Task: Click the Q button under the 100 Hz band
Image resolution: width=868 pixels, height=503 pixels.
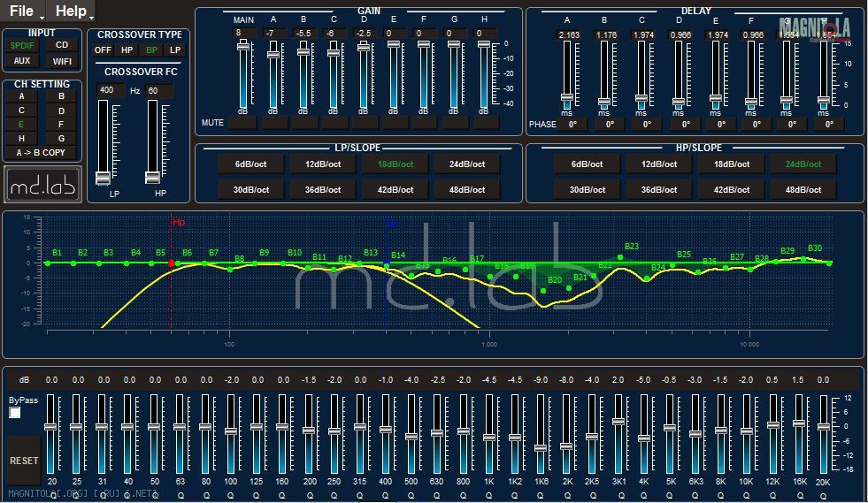Action: point(231,495)
